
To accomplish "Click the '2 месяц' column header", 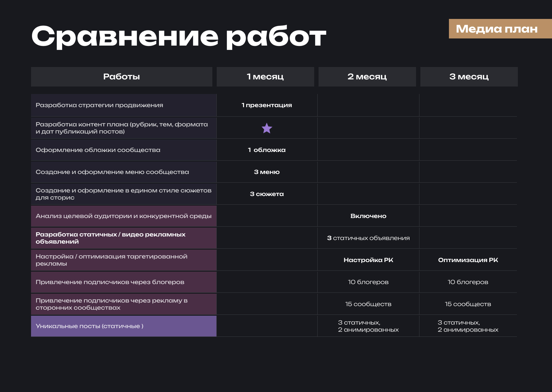I will [367, 77].
